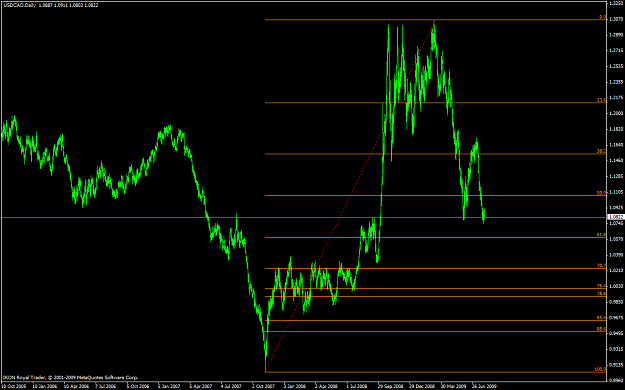
Task: Click the 1.2000 price axis label
Action: pos(616,113)
